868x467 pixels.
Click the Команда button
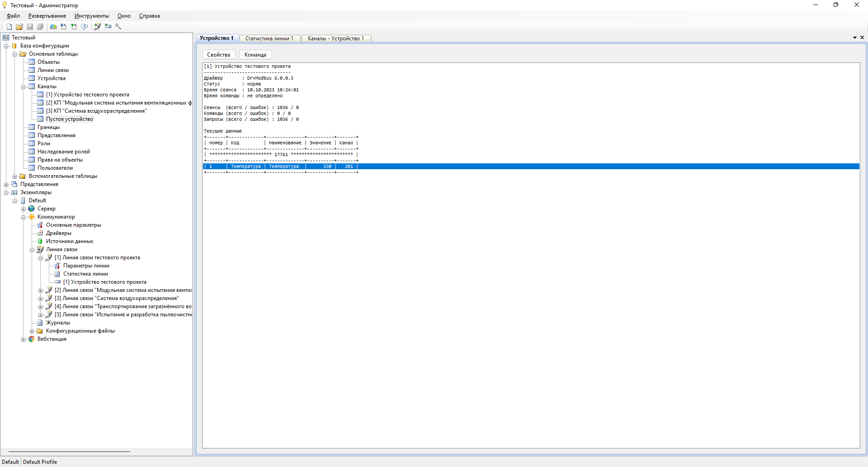pos(255,55)
